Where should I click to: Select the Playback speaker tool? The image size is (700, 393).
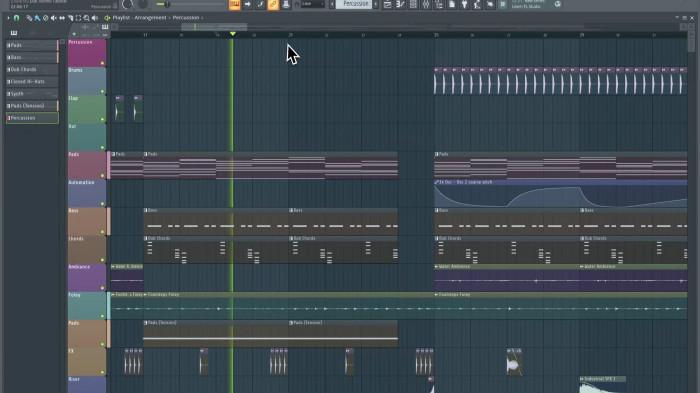(x=95, y=18)
